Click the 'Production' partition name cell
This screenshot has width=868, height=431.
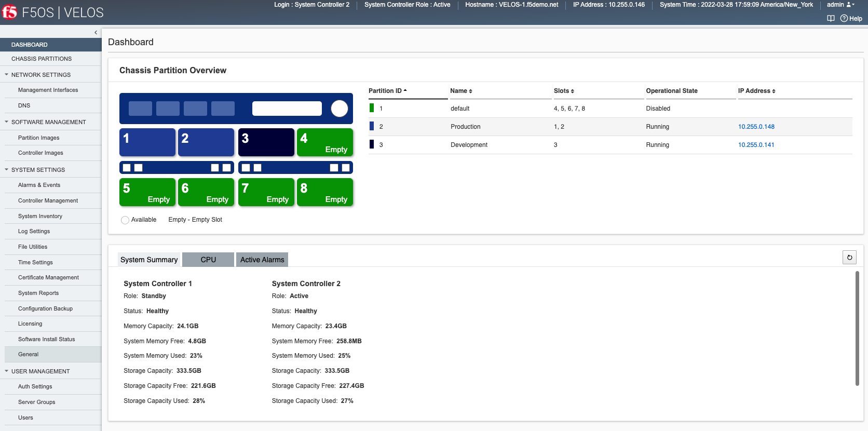(466, 127)
